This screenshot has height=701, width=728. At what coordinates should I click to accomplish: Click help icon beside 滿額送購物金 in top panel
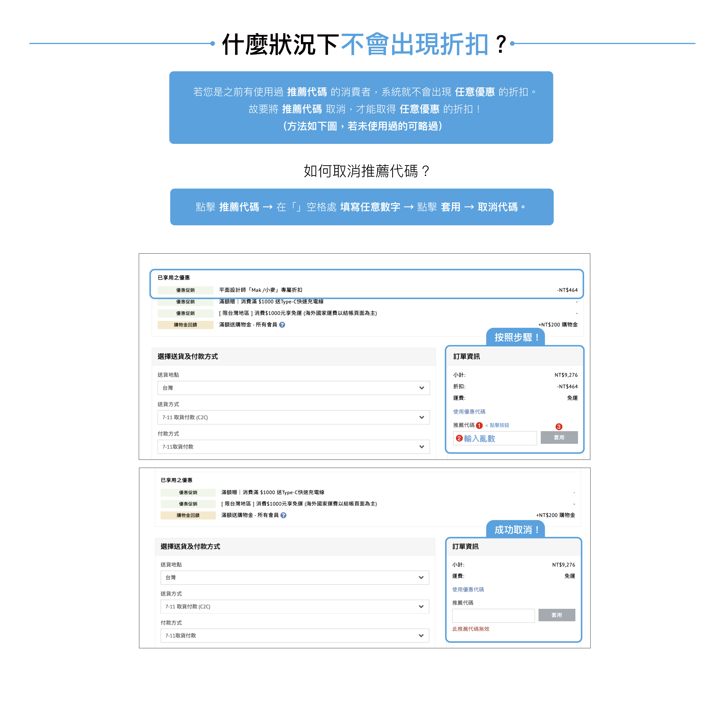tap(282, 325)
